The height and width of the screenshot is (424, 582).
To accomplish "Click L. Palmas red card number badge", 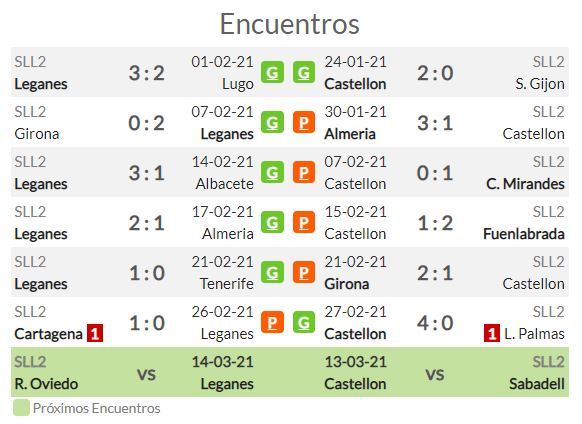I will point(492,333).
